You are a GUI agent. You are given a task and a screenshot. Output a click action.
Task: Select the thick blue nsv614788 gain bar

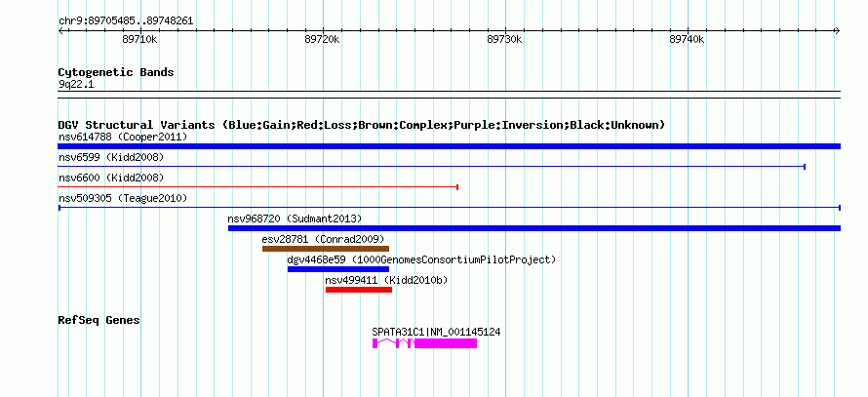tap(449, 146)
